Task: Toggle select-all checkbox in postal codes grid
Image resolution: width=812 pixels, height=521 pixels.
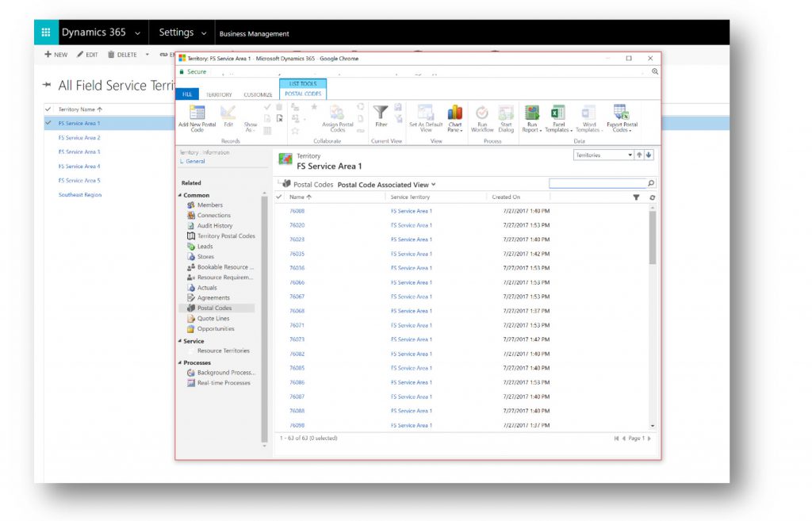Action: click(x=279, y=197)
